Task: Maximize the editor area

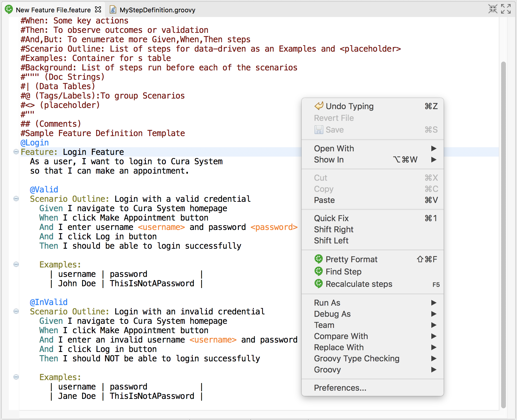Action: click(x=506, y=9)
